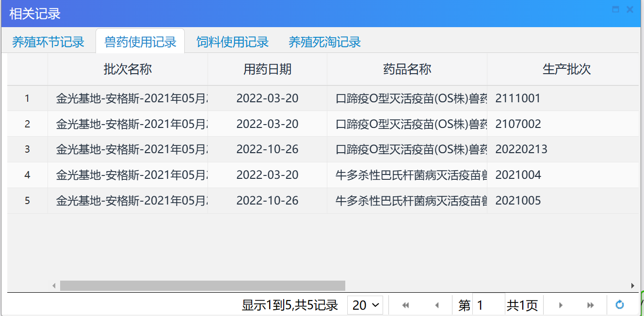Switch to 养殖死淘记录 tab
The image size is (644, 316).
324,42
